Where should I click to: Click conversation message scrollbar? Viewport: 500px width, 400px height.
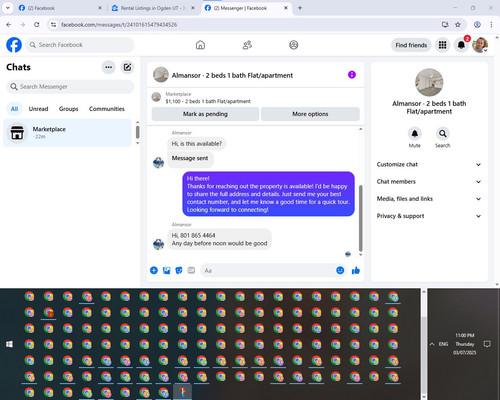360,218
